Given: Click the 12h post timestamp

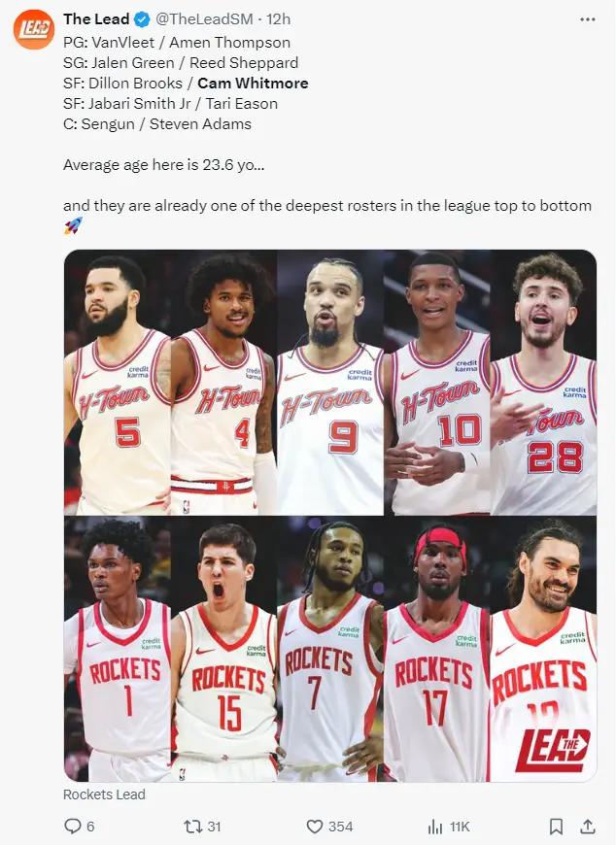Looking at the screenshot, I should pyautogui.click(x=278, y=19).
